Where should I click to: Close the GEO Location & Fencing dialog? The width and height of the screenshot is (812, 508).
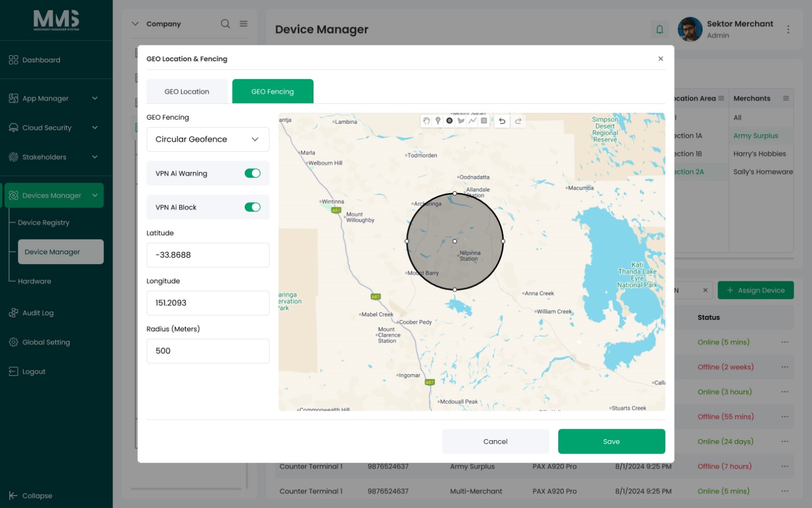tap(661, 59)
